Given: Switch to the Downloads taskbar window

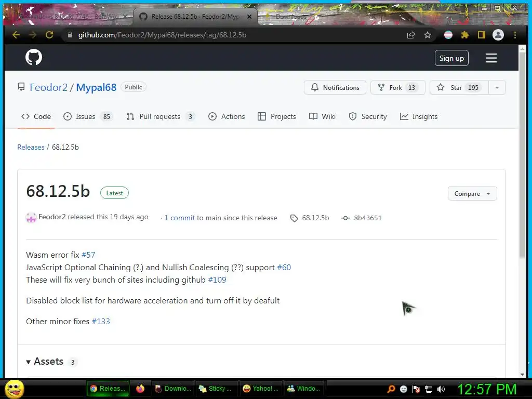Looking at the screenshot, I should coord(173,389).
